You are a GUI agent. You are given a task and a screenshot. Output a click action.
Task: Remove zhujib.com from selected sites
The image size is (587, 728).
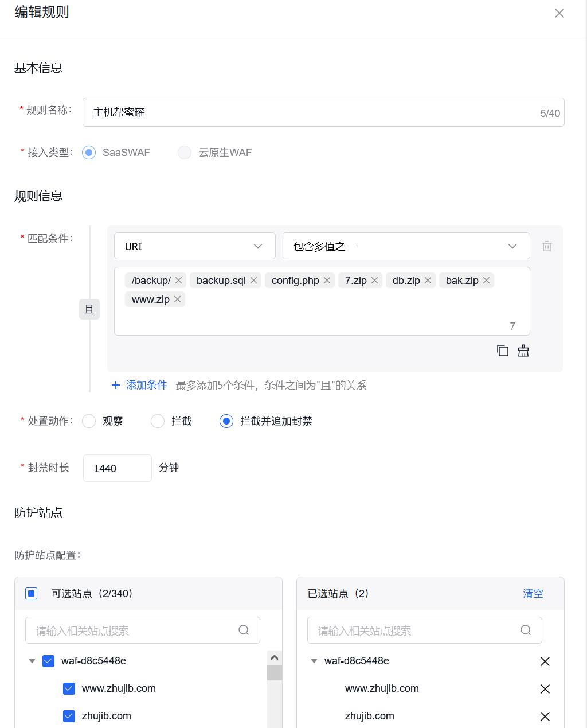tap(545, 716)
